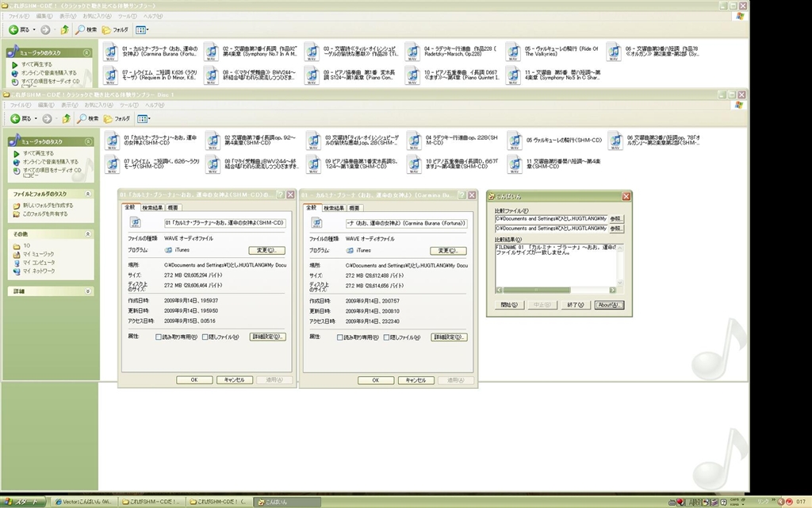Viewport: 812px width, 508px height.
Task: Click OK in the SHM-CD properties dialog
Action: (194, 380)
